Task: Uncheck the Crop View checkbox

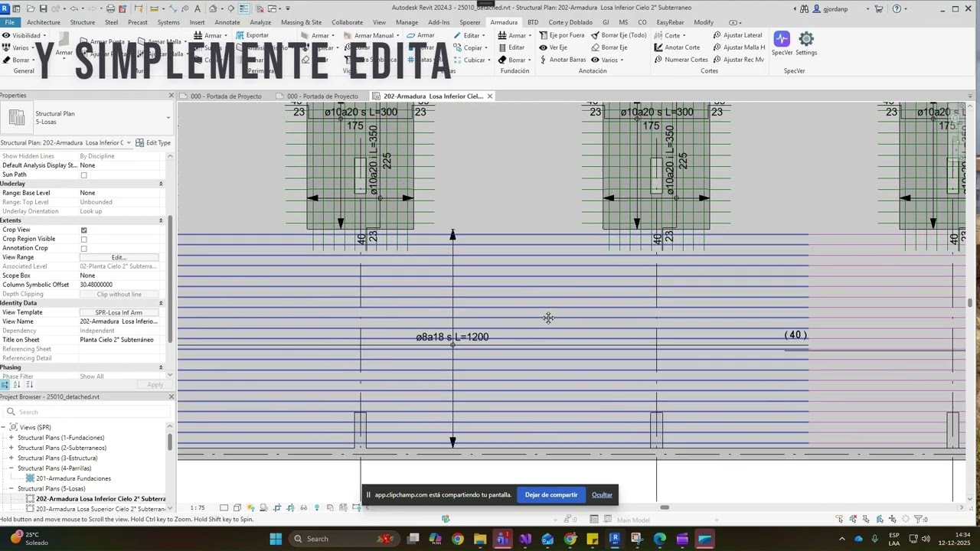Action: pos(84,230)
